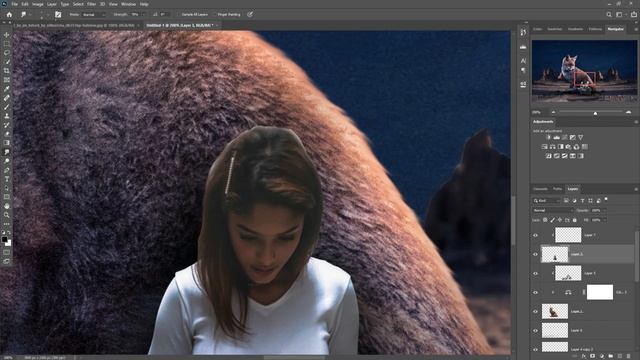Switch to the Swatches tab
The image size is (640, 360).
tap(554, 29)
